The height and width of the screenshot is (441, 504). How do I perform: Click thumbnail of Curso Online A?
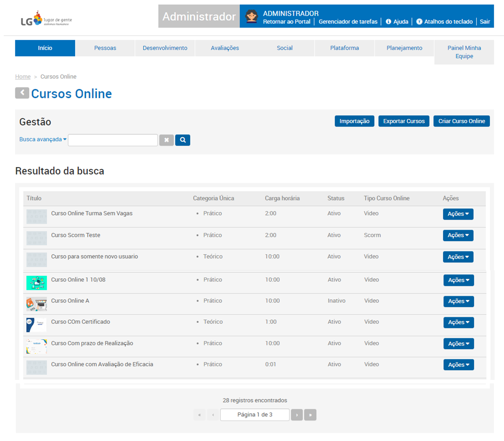[37, 304]
